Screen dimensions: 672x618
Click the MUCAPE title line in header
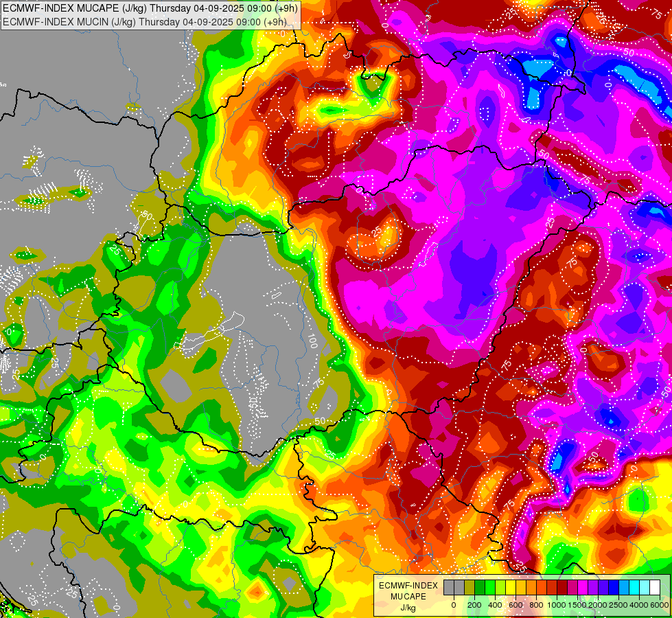[x=150, y=8]
